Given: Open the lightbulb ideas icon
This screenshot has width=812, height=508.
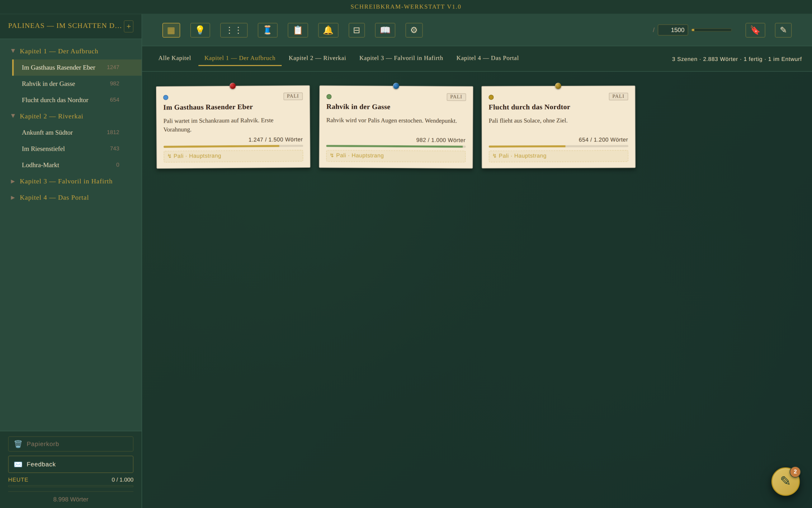Looking at the screenshot, I should (x=200, y=30).
